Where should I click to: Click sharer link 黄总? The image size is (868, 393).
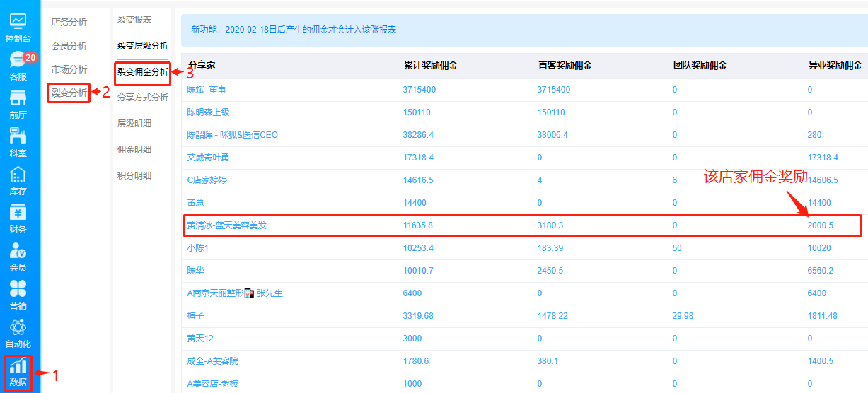tap(196, 203)
